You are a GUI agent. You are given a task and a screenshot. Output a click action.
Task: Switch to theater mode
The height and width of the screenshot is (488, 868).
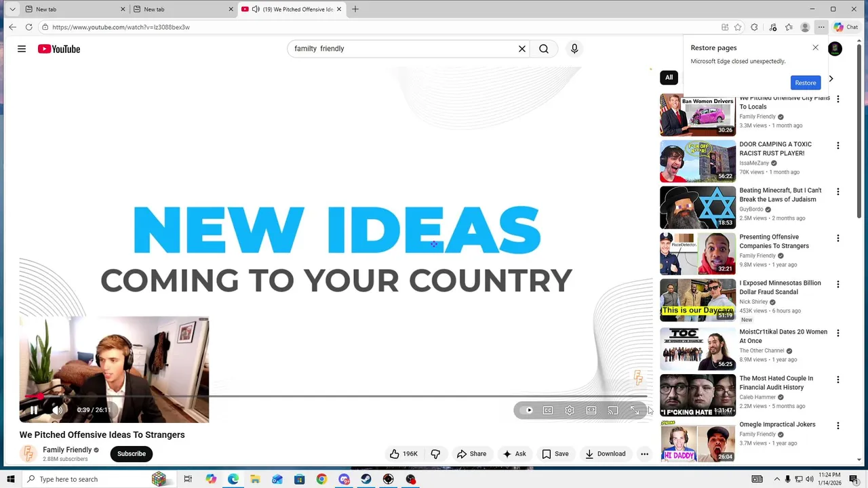pyautogui.click(x=591, y=410)
